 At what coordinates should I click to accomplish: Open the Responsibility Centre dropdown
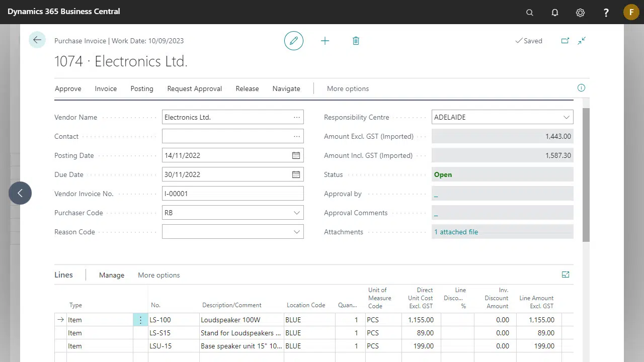[566, 117]
